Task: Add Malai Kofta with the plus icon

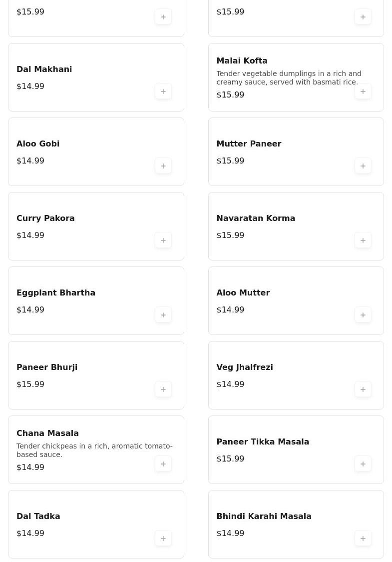Action: 363,91
